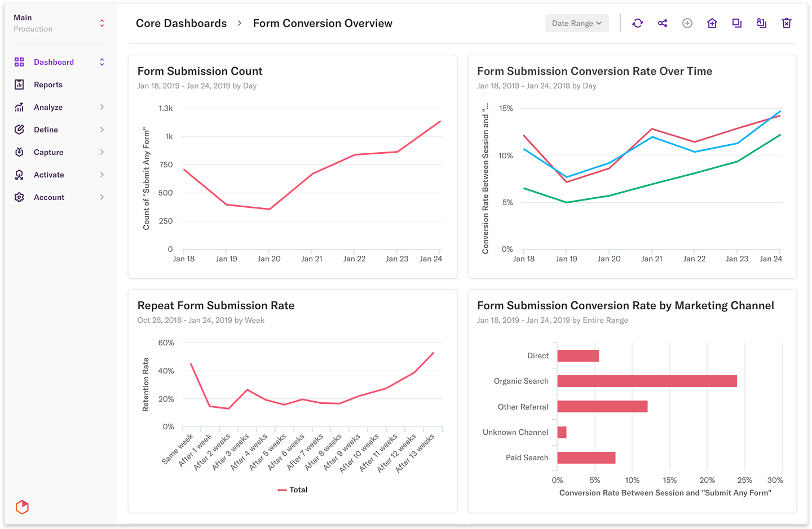
Task: Toggle the Total series in the legend
Action: point(293,490)
